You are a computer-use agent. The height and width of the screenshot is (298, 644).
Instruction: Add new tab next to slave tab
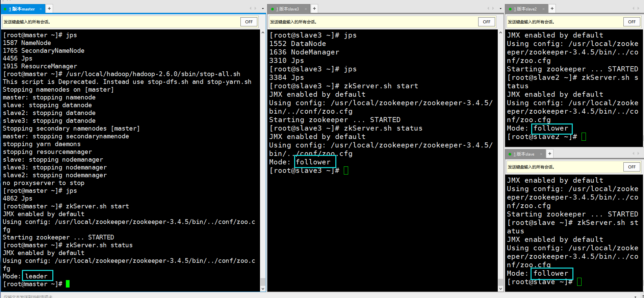[550, 154]
